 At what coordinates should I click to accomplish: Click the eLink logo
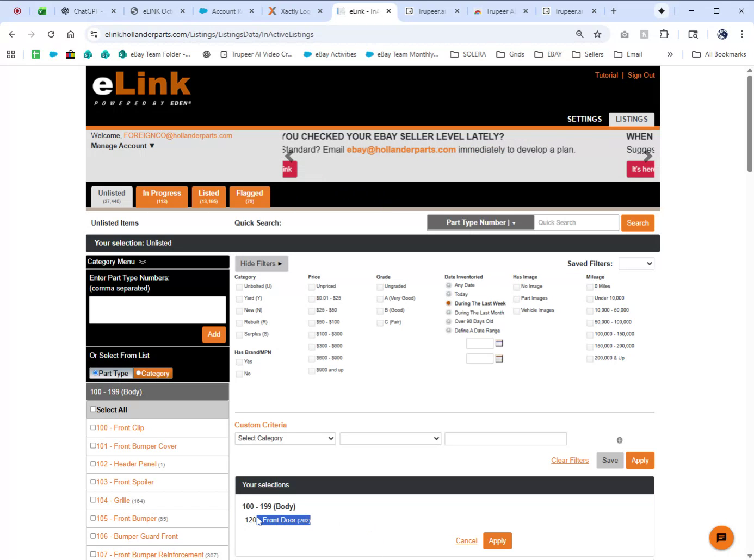[x=141, y=88]
